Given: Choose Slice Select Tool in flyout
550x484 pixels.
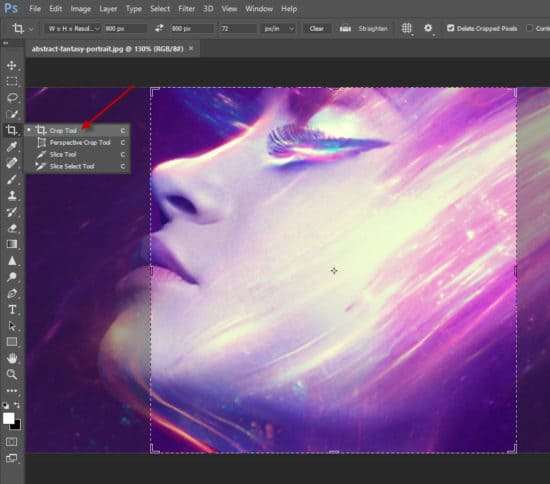Looking at the screenshot, I should 78,166.
